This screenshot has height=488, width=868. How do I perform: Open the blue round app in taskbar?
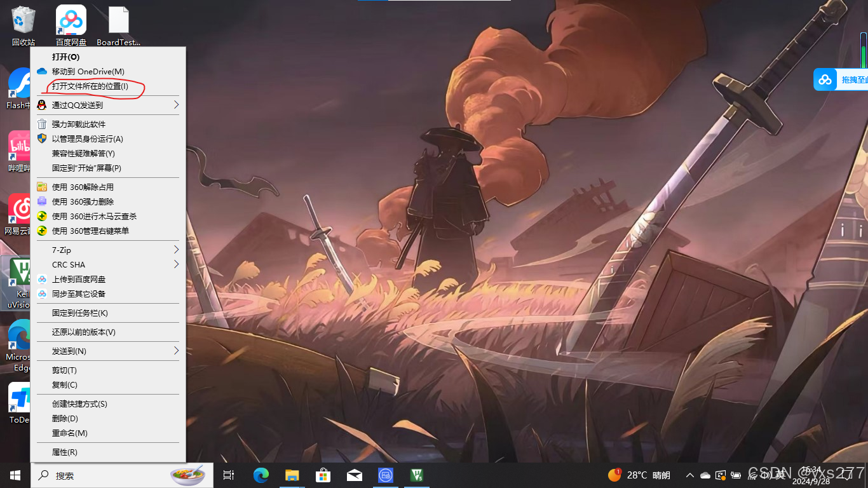click(386, 475)
